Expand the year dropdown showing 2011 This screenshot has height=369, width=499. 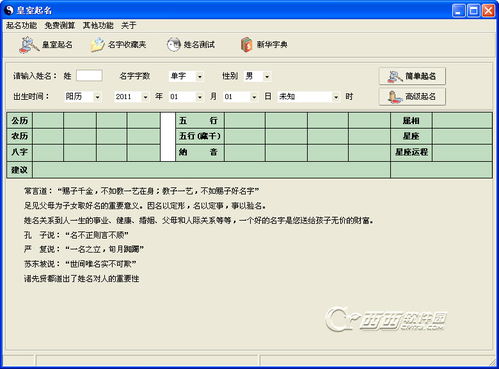coord(145,97)
